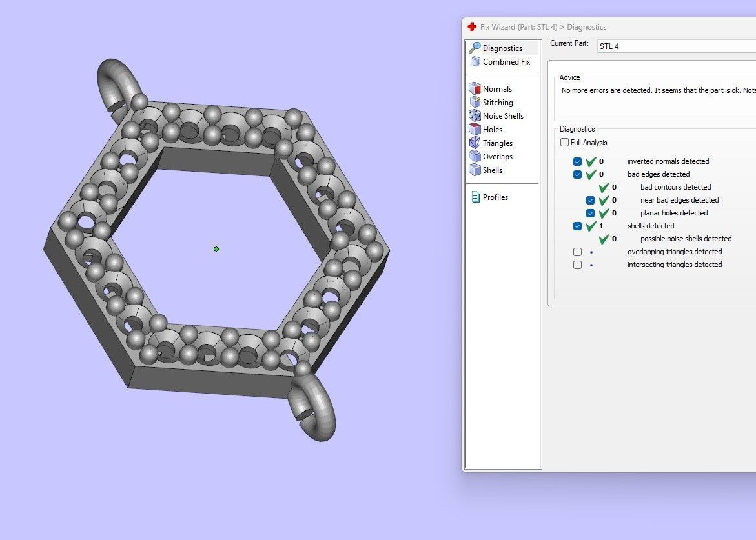The image size is (756, 540).
Task: Open the Profiles page
Action: point(495,197)
